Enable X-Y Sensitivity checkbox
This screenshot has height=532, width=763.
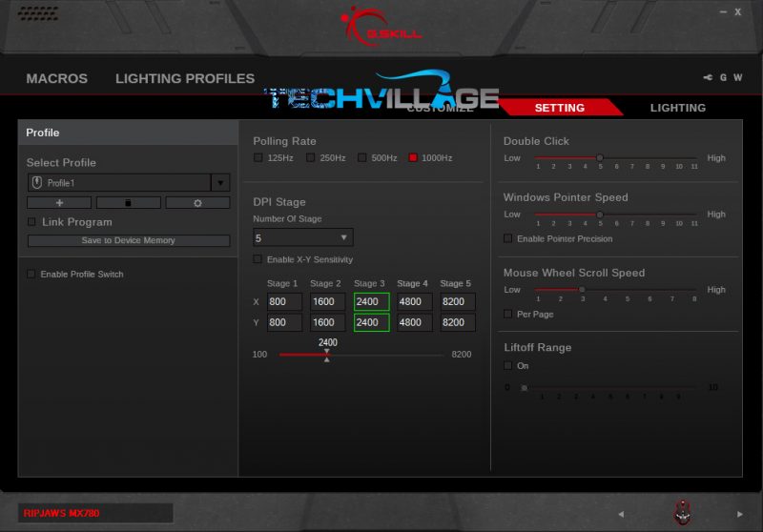click(258, 259)
